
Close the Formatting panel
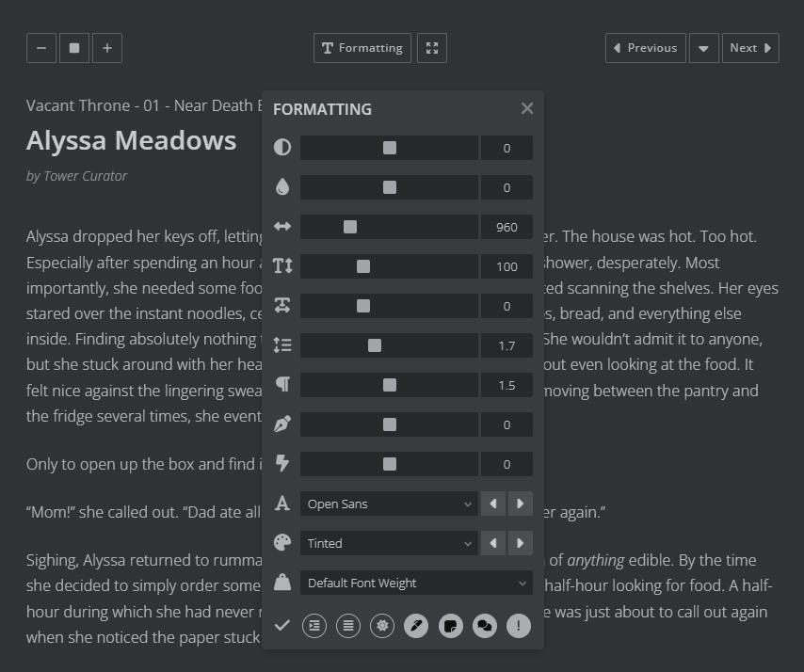tap(527, 108)
